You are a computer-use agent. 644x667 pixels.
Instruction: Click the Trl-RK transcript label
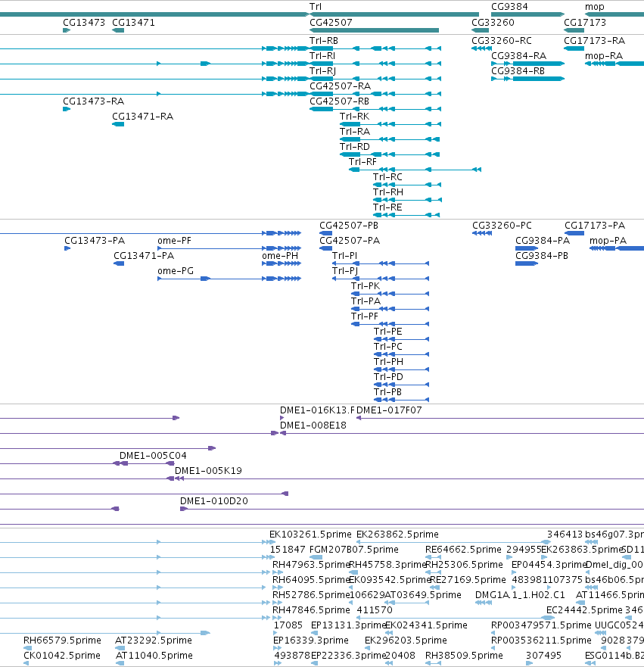pos(354,117)
